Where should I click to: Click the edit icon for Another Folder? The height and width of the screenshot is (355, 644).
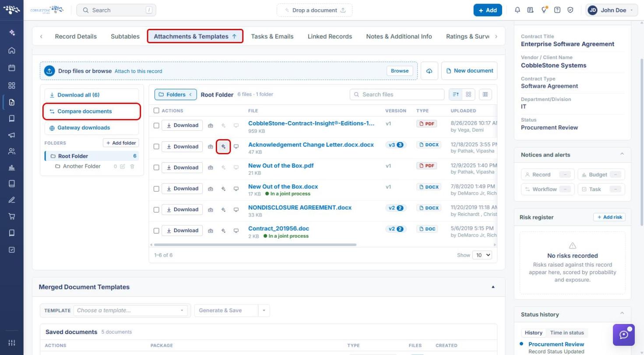click(x=123, y=167)
